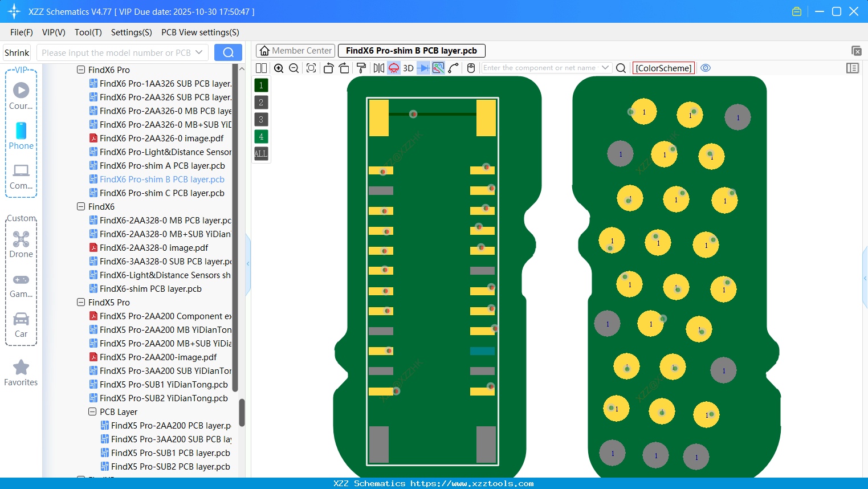Select the paint roller highlight tool
The width and height of the screenshot is (868, 489).
coord(361,68)
